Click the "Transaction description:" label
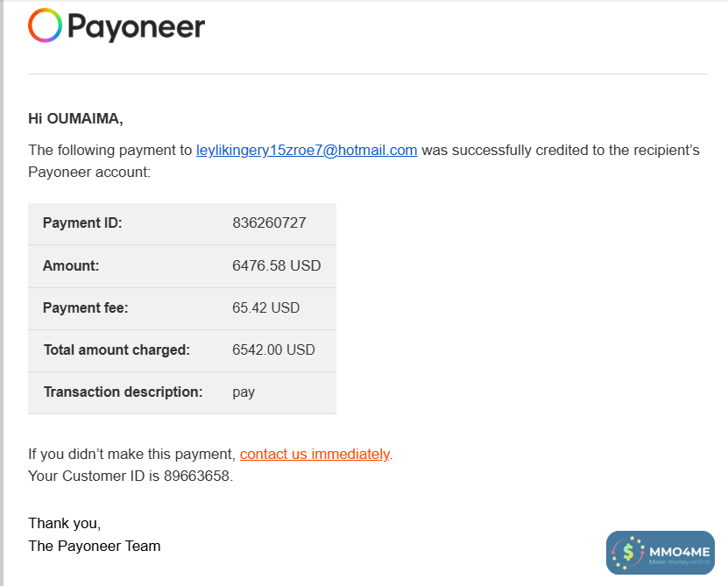728x586 pixels. coord(123,392)
